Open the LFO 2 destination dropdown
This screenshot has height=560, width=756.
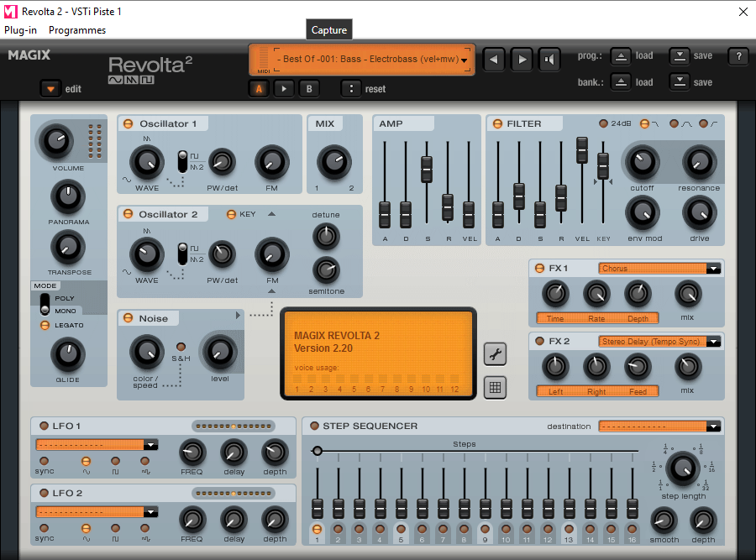(151, 512)
